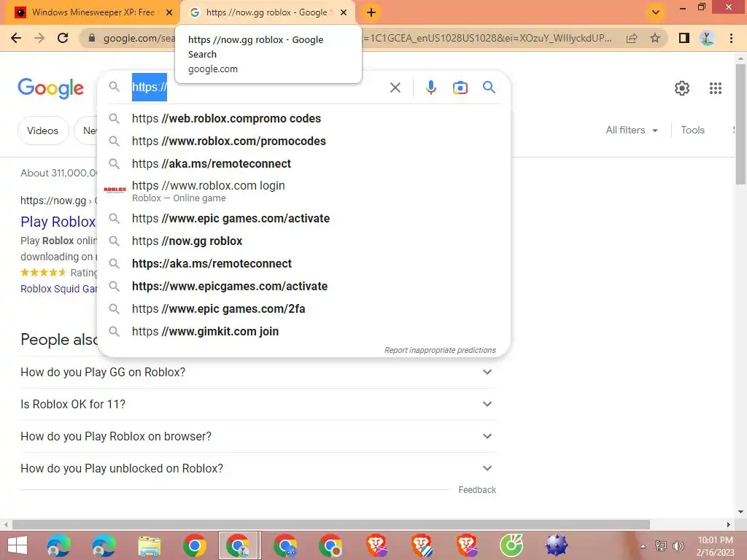Select www.gimkit.com join suggestion
Image resolution: width=747 pixels, height=560 pixels.
303,332
